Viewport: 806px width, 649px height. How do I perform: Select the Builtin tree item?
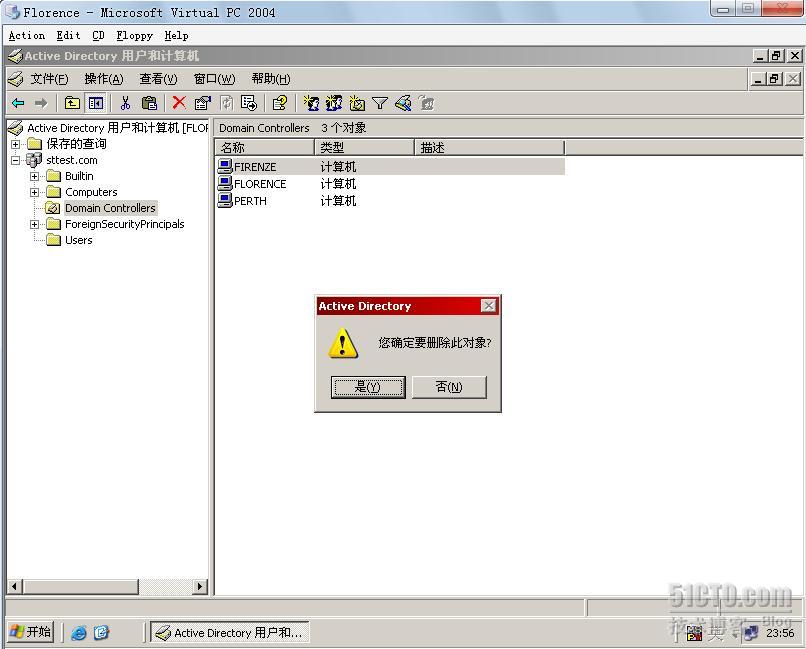[x=79, y=176]
